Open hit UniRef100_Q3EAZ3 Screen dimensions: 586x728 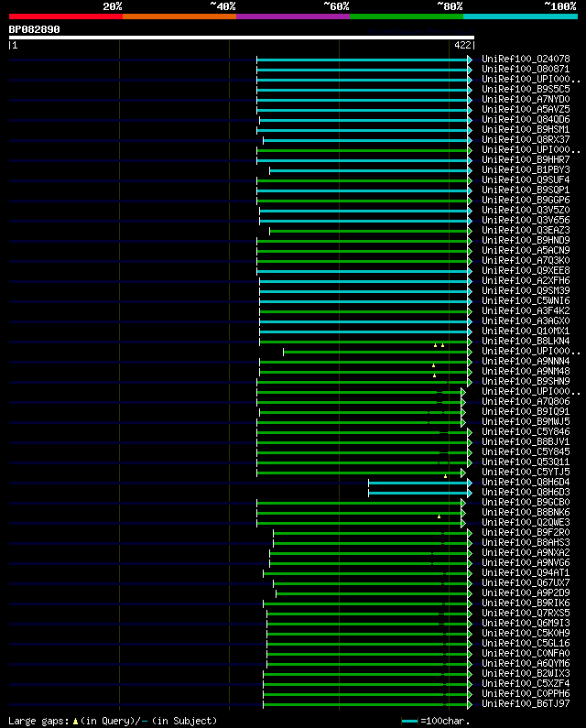tap(526, 230)
